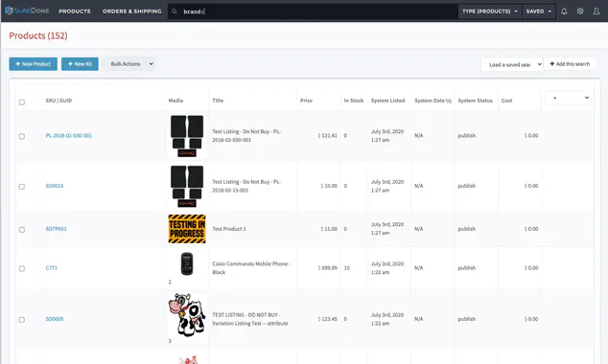The height and width of the screenshot is (364, 608).
Task: Open SKU link SD0005
Action: 55,319
